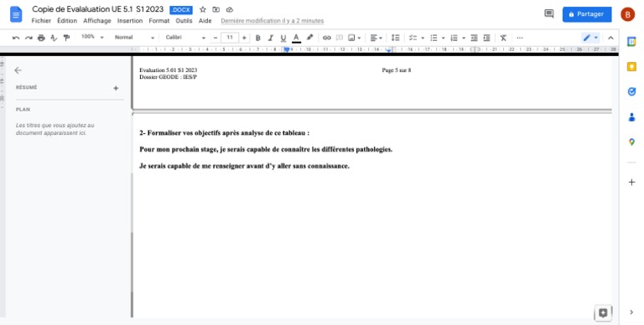Click the .DOCX format badge
This screenshot has width=644, height=325.
pos(181,10)
